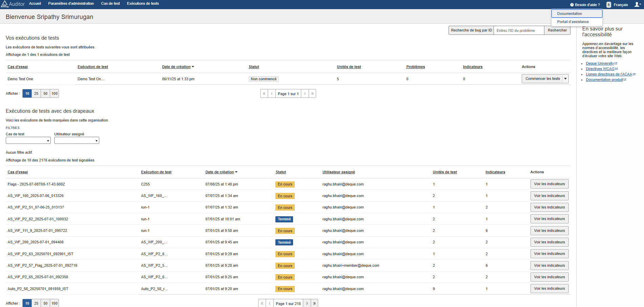644x307 pixels.
Task: Click the Français language icon
Action: coord(609,5)
